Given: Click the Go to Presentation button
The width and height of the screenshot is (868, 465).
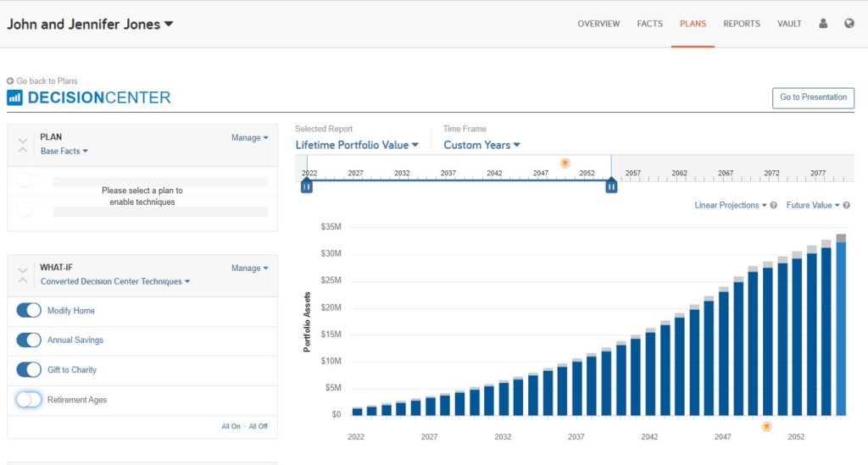Looking at the screenshot, I should [x=813, y=97].
